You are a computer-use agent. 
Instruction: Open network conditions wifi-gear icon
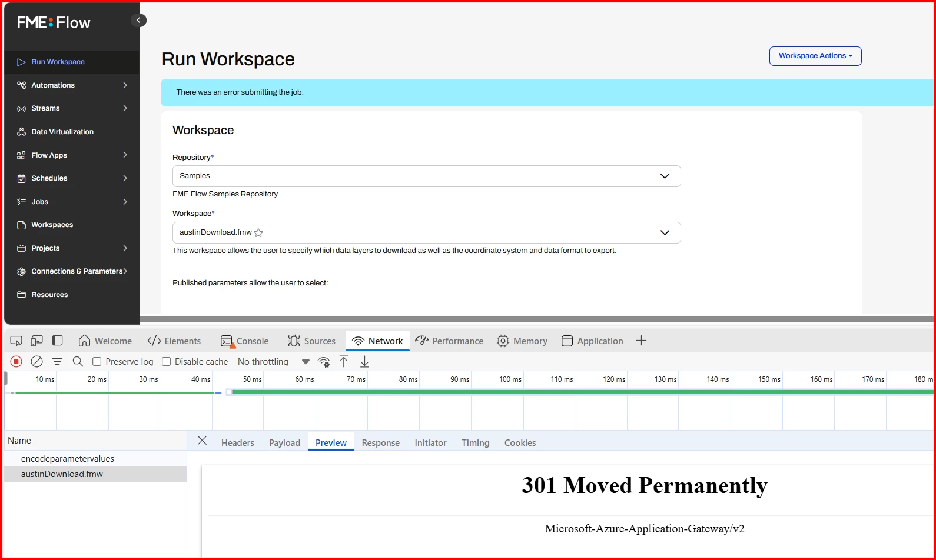(324, 362)
